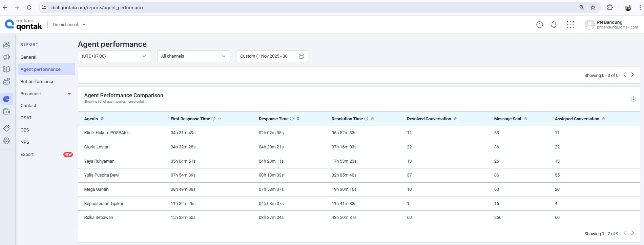Screen dimensions: 644x245
Task: Open the colorful apps grid launcher
Action: [x=570, y=25]
